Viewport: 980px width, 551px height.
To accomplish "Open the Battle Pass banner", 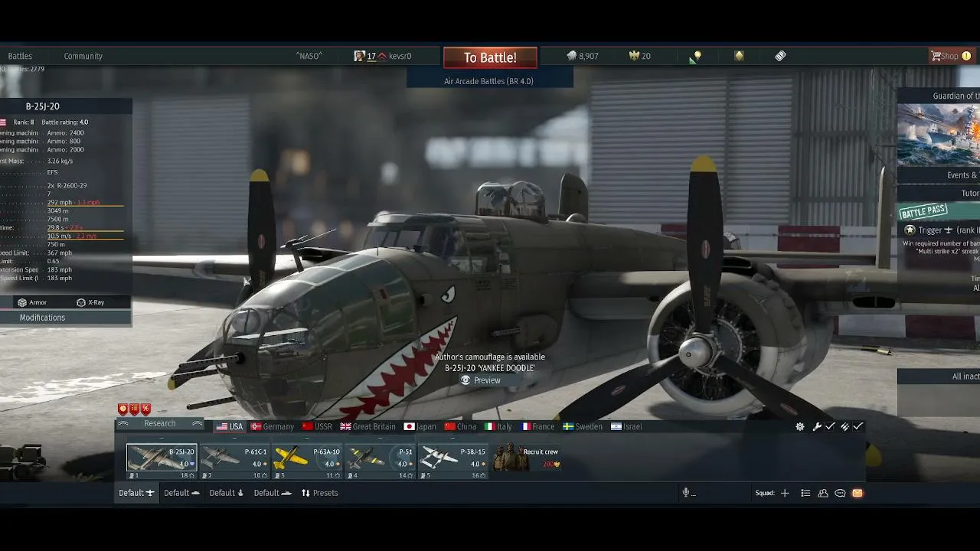I will (940, 212).
